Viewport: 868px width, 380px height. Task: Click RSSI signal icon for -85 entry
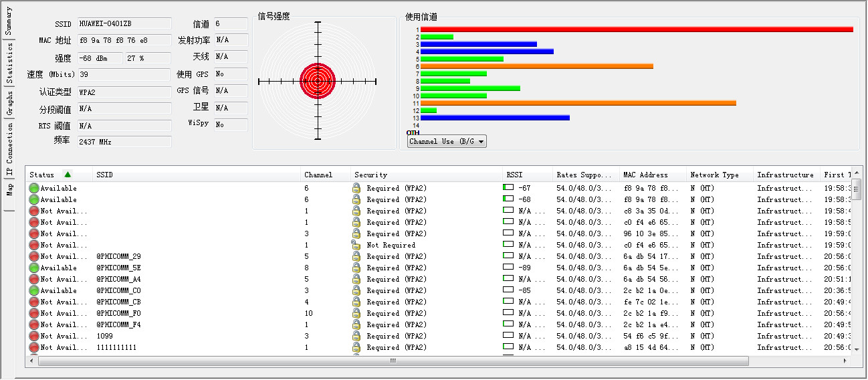coord(508,290)
